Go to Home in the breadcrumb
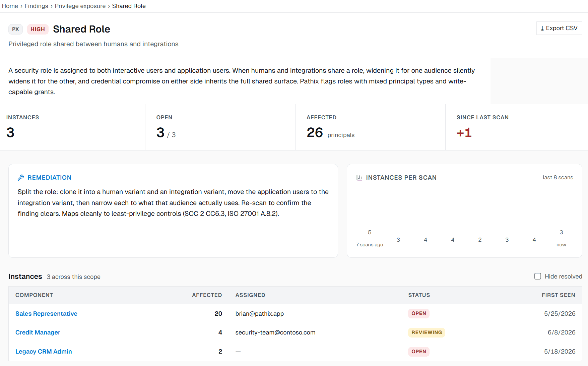Screen dimensions: 588x366 (x=10, y=6)
